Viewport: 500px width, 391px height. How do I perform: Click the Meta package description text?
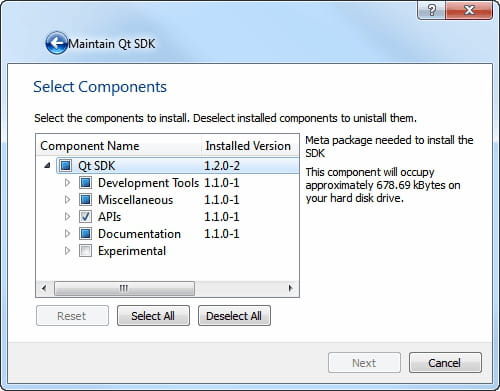pyautogui.click(x=389, y=147)
